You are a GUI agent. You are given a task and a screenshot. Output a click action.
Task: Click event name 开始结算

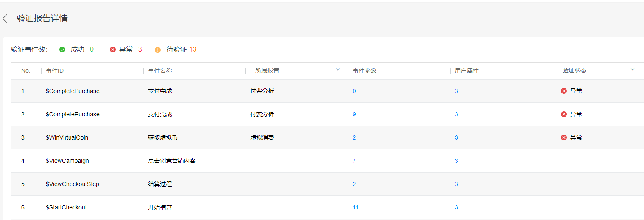160,207
